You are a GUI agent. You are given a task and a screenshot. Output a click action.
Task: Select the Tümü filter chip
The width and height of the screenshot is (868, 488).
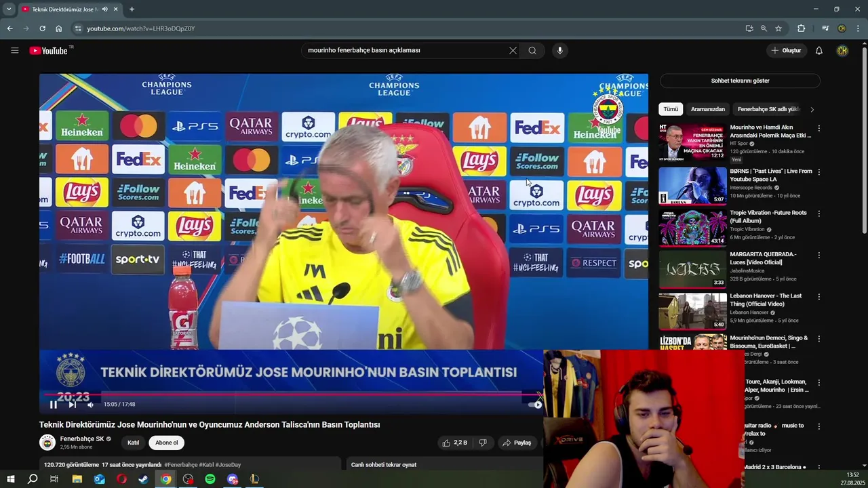pyautogui.click(x=671, y=109)
